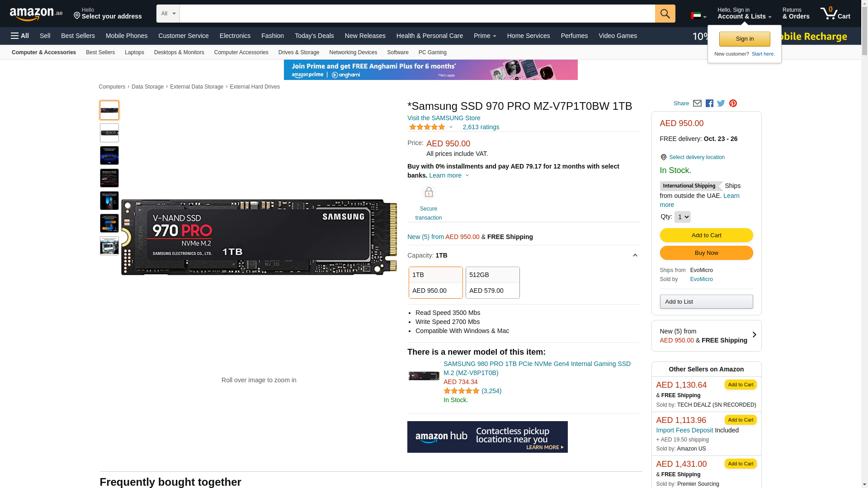The width and height of the screenshot is (868, 488).
Task: Select the 512GB capacity option
Action: 492,282
